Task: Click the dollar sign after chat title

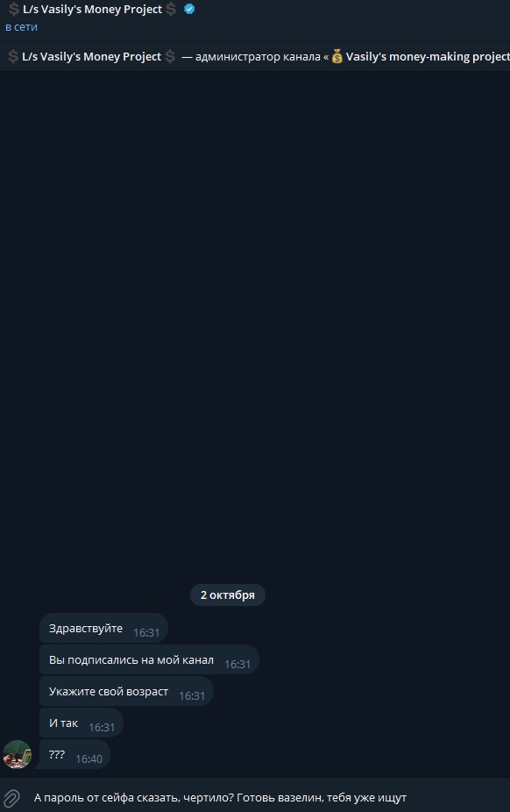Action: 171,10
